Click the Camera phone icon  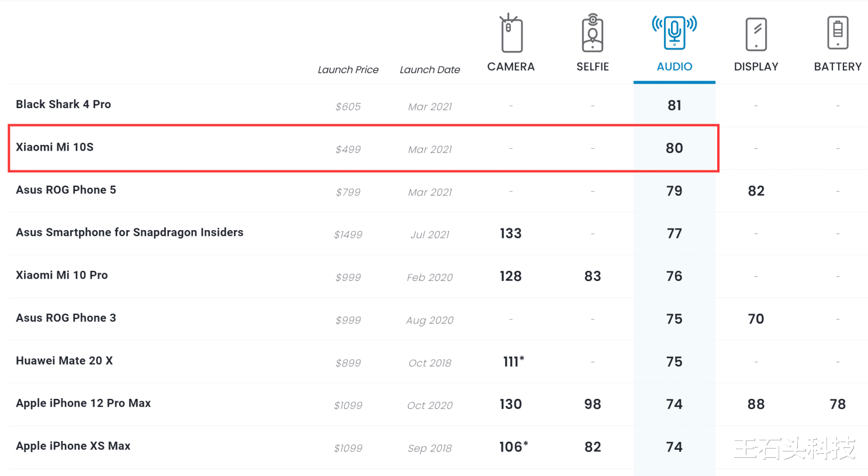point(511,34)
